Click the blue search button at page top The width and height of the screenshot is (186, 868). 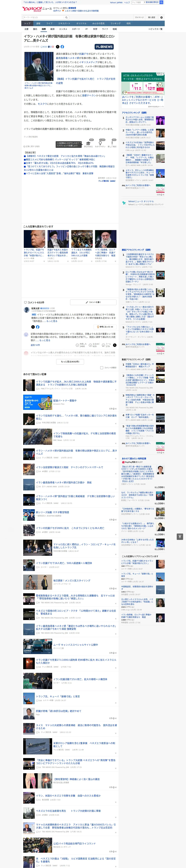(x=161, y=2)
